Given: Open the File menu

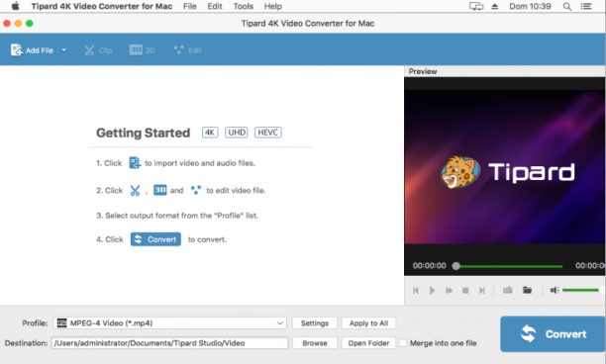Looking at the screenshot, I should coord(190,6).
